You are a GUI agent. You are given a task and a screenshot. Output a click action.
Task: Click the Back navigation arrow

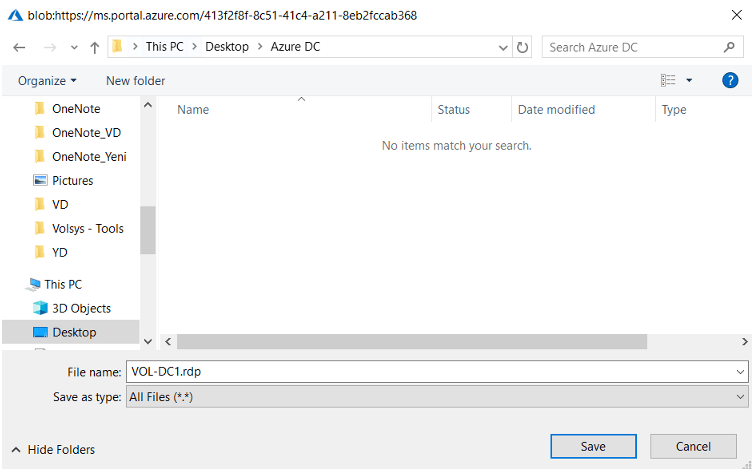pos(19,47)
